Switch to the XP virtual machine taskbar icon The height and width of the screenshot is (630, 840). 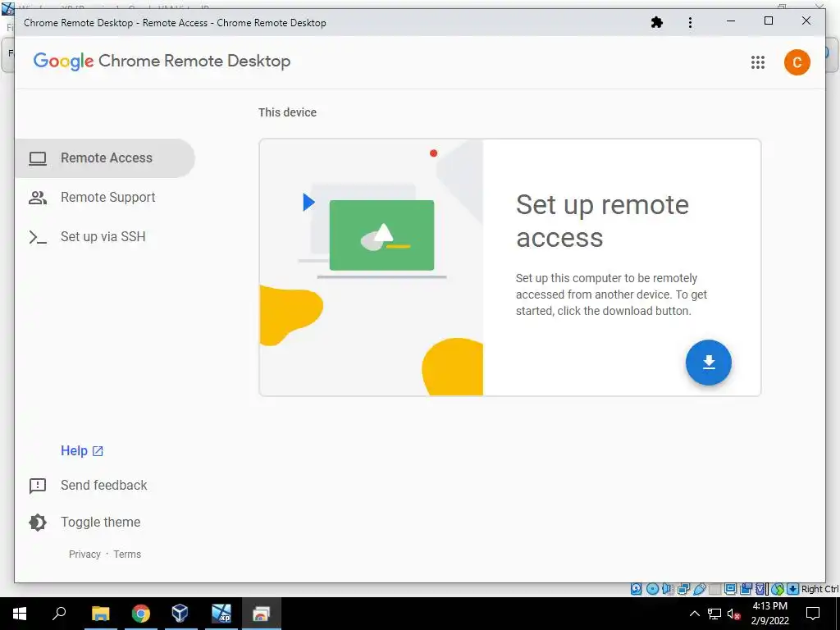pyautogui.click(x=221, y=614)
